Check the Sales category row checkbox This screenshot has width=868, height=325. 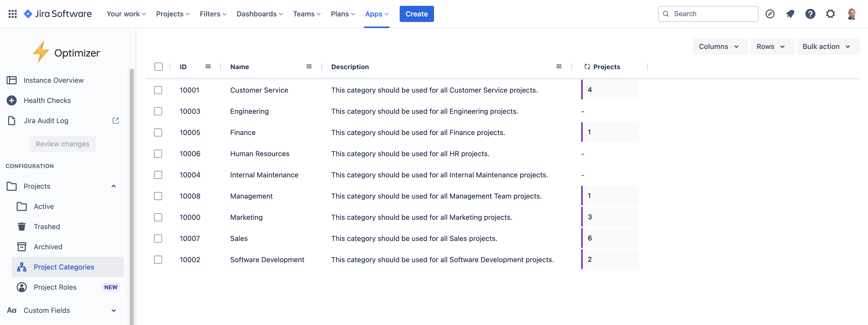point(158,238)
